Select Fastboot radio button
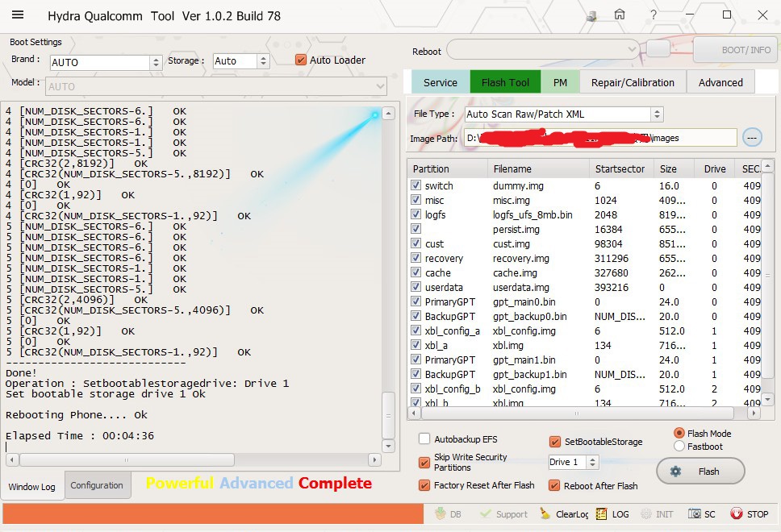Image resolution: width=781 pixels, height=532 pixels. pos(679,447)
